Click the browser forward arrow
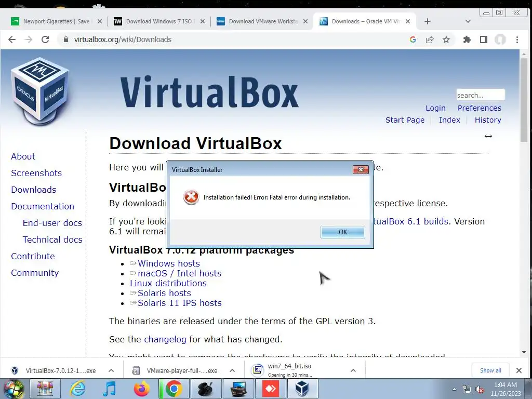532x399 pixels. point(29,39)
